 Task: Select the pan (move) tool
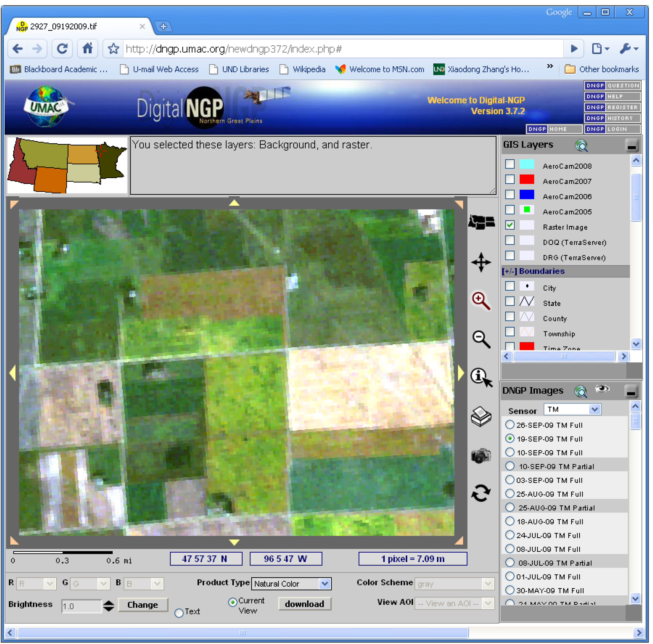pyautogui.click(x=481, y=262)
